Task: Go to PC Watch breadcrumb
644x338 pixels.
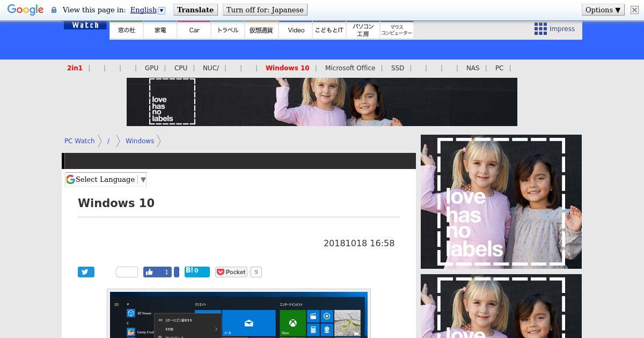Action: click(x=79, y=141)
